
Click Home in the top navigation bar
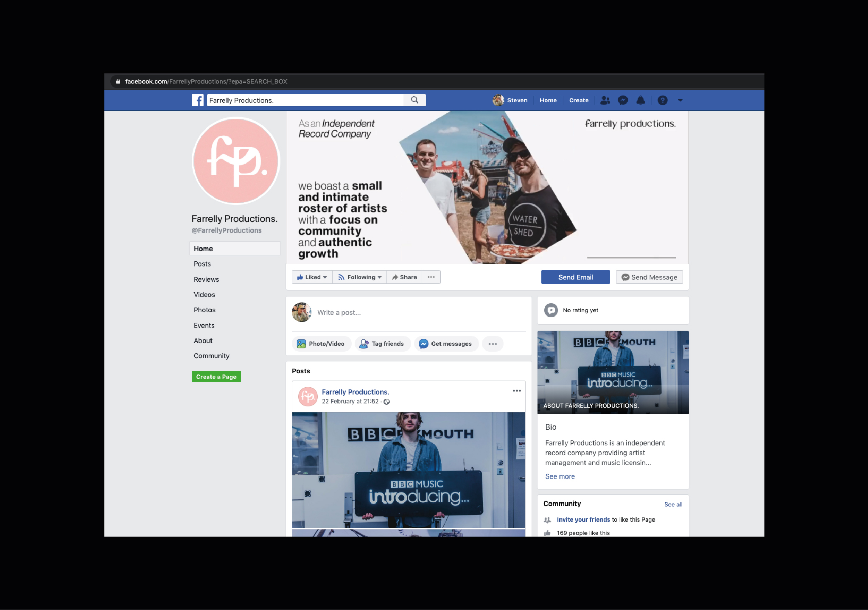(x=548, y=100)
